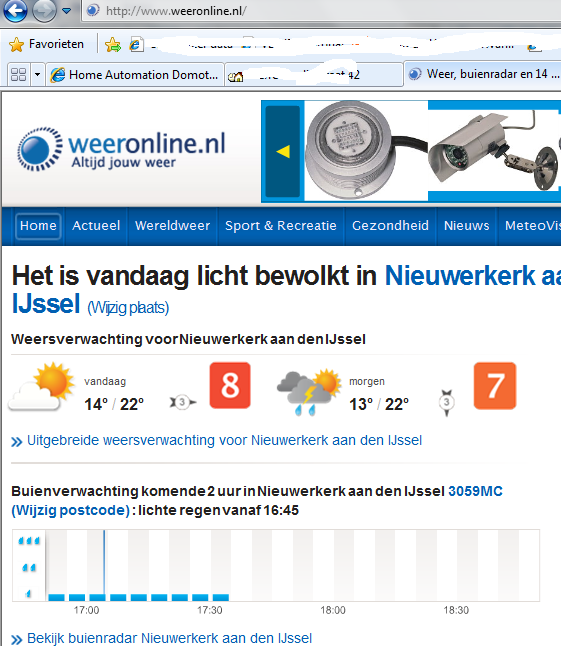Click the sun and cloud icon for vandaag
The image size is (561, 646).
41,386
